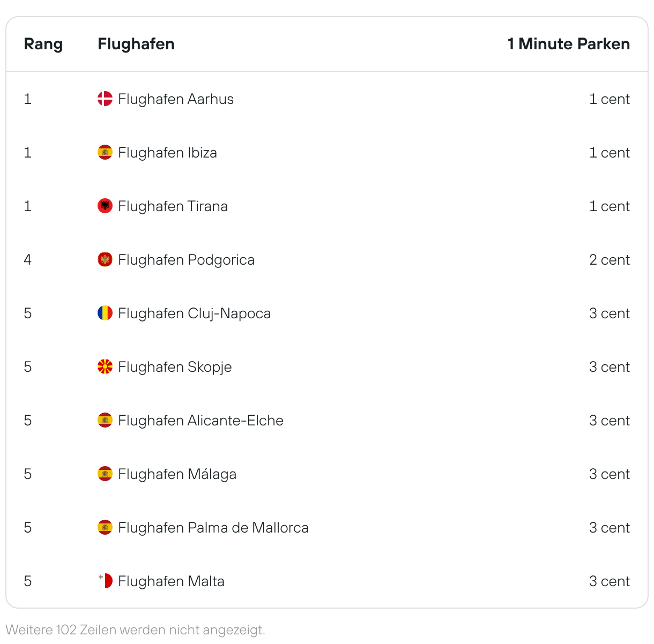This screenshot has width=654, height=644.
Task: Sort by the 1 Minute Parken header
Action: 569,44
